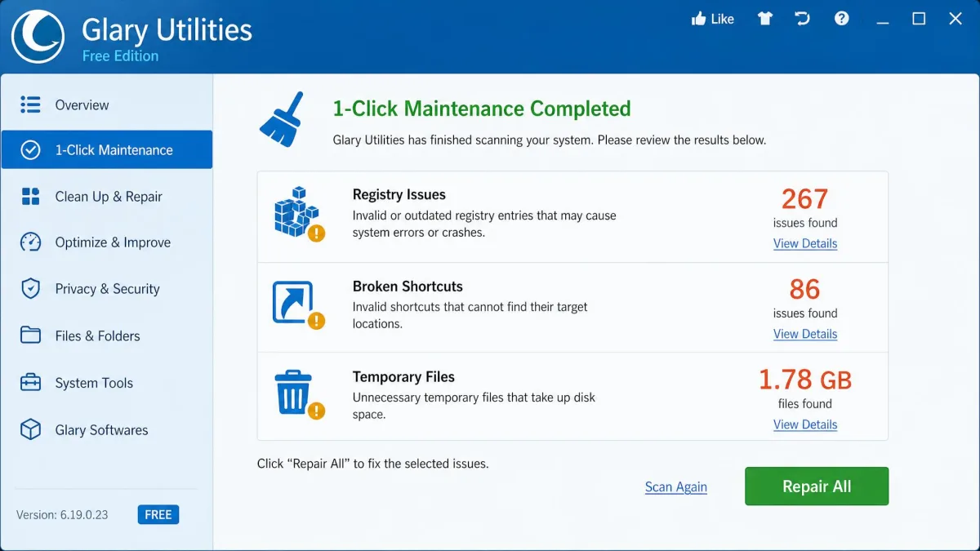Click the restore undo arrow icon
980x551 pixels.
[x=803, y=19]
